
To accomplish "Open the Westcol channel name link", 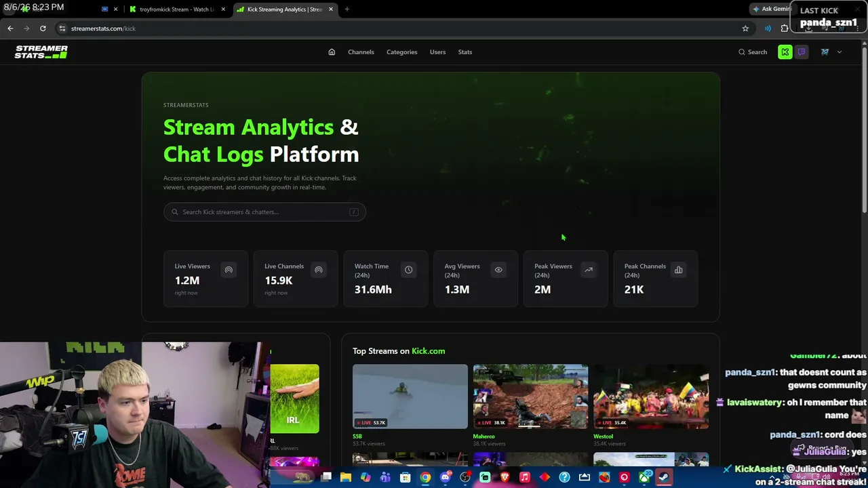I will 604,436.
